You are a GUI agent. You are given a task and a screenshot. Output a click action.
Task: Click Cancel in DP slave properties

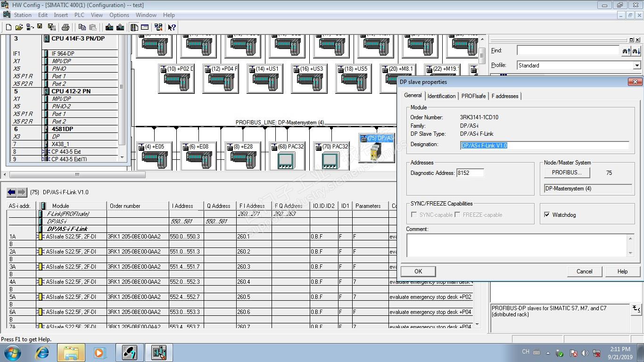pyautogui.click(x=584, y=271)
